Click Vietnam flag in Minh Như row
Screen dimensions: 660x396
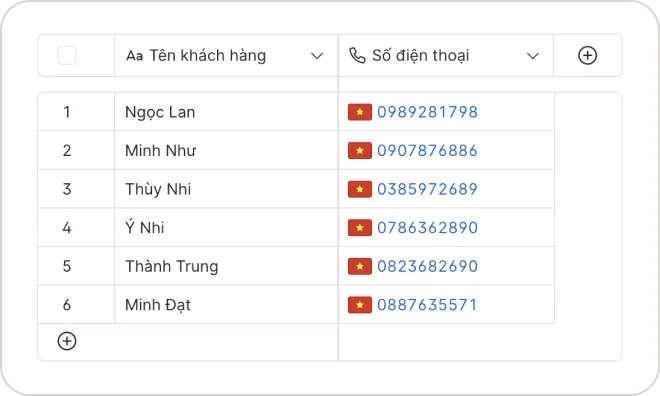pos(360,151)
